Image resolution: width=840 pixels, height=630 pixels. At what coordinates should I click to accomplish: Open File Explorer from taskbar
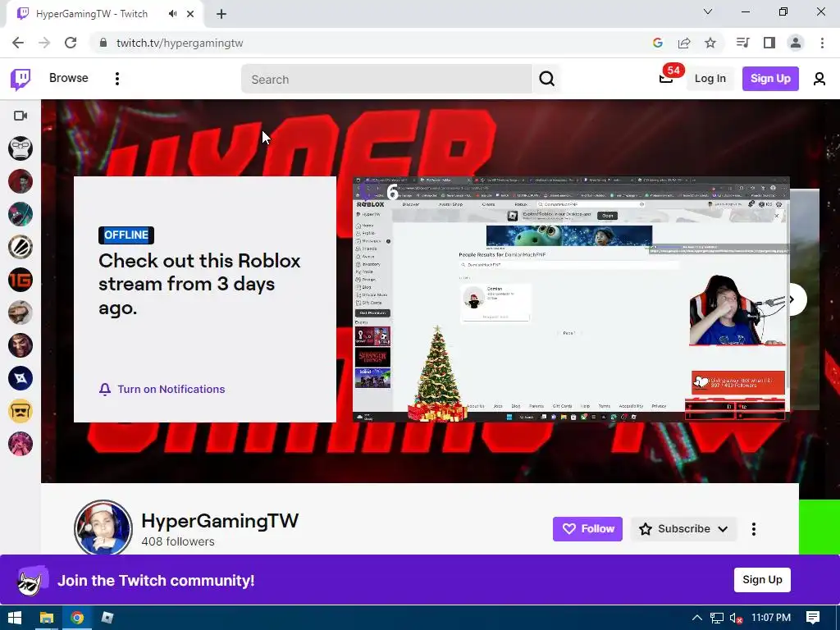[x=47, y=618]
